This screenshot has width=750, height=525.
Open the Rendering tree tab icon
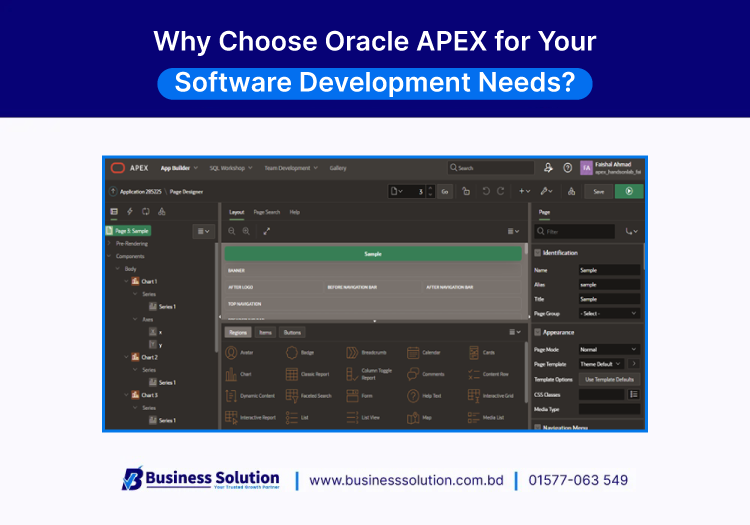point(114,211)
